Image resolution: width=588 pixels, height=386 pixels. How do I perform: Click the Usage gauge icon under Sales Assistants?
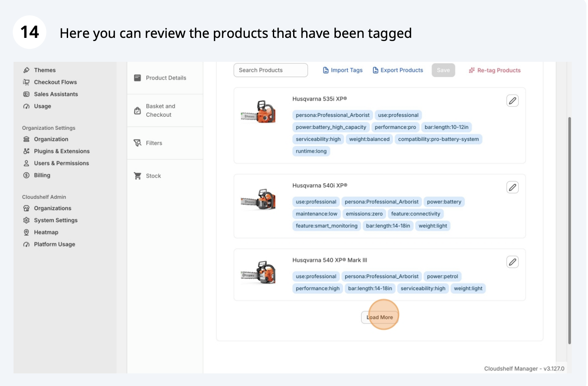click(26, 106)
